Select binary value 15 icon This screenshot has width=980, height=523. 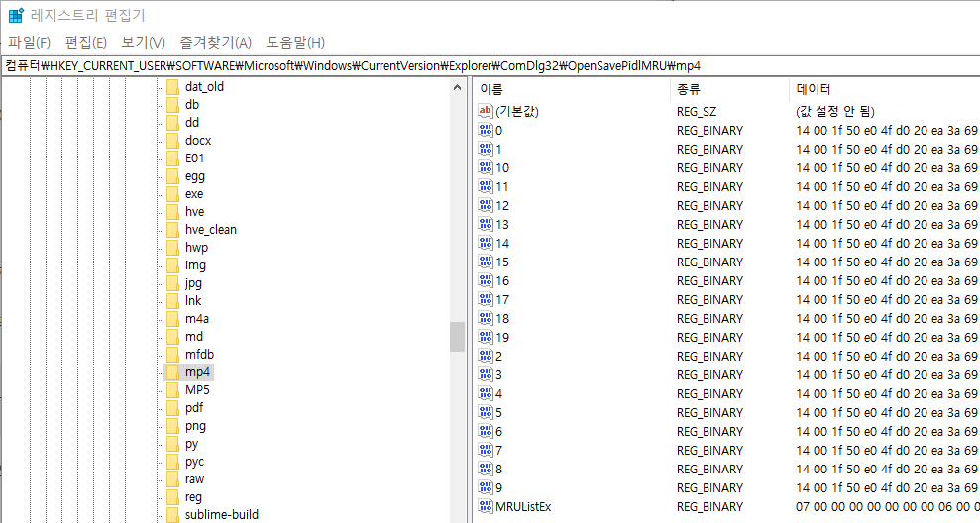pos(486,261)
